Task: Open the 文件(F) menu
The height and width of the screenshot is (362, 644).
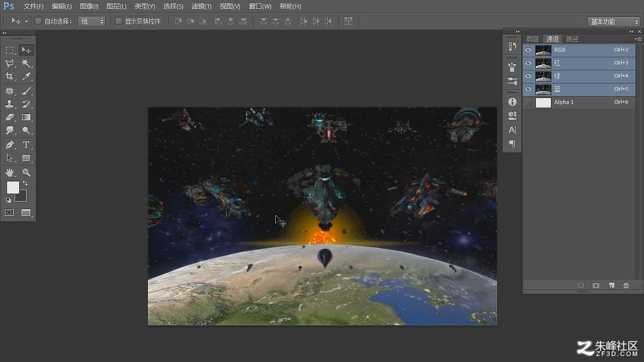Action: (34, 6)
